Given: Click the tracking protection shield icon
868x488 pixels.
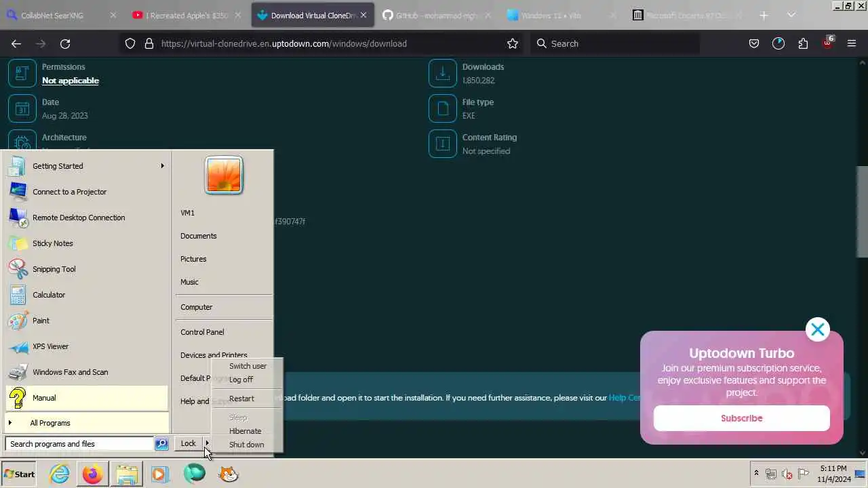Looking at the screenshot, I should pyautogui.click(x=130, y=43).
